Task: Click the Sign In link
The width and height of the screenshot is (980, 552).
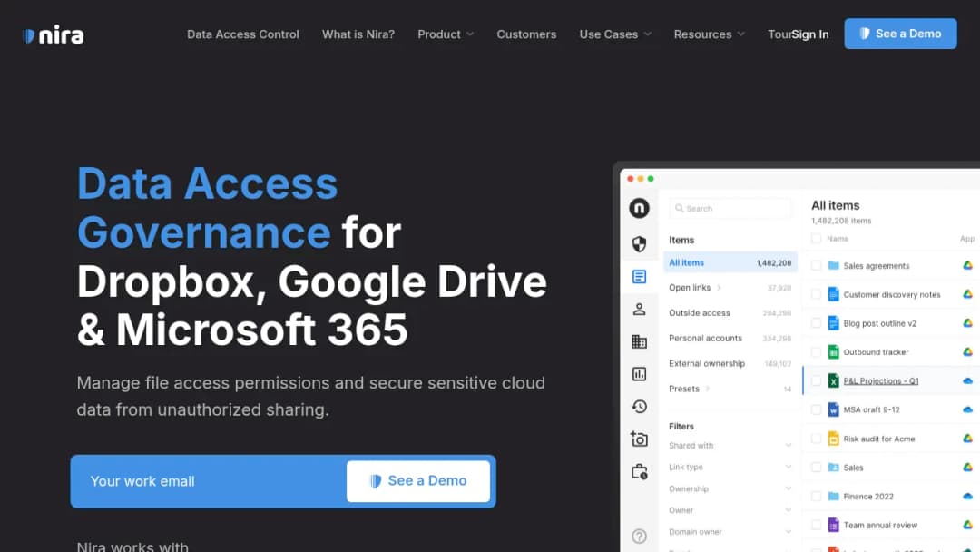Action: coord(810,34)
